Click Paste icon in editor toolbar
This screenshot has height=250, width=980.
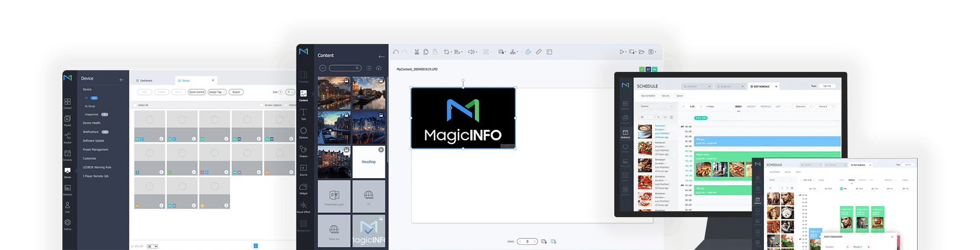tap(435, 52)
